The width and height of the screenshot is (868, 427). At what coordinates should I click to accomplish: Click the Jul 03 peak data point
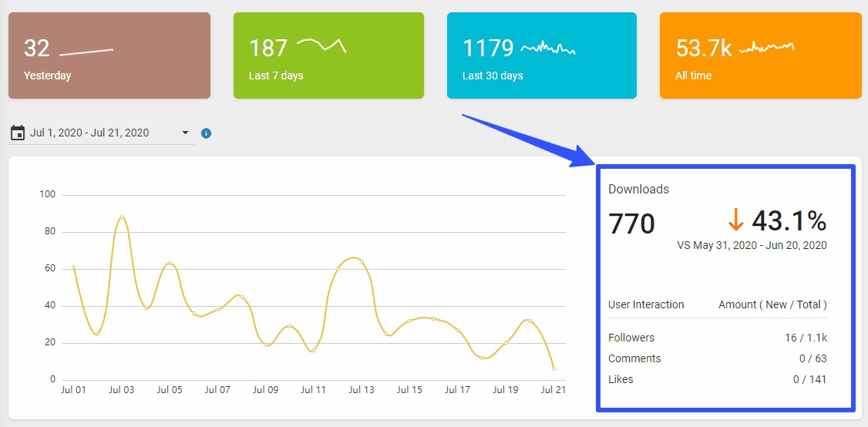[122, 217]
